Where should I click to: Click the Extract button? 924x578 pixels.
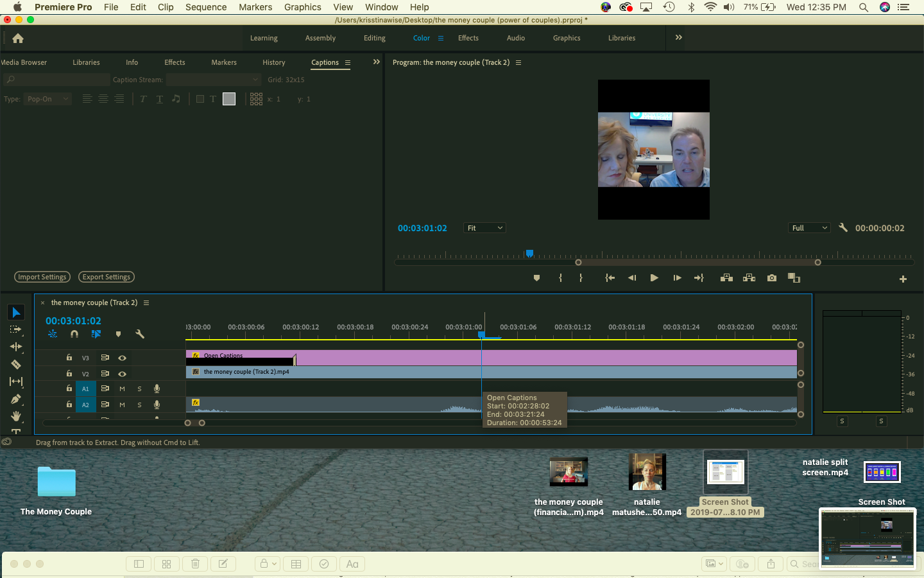pos(749,278)
